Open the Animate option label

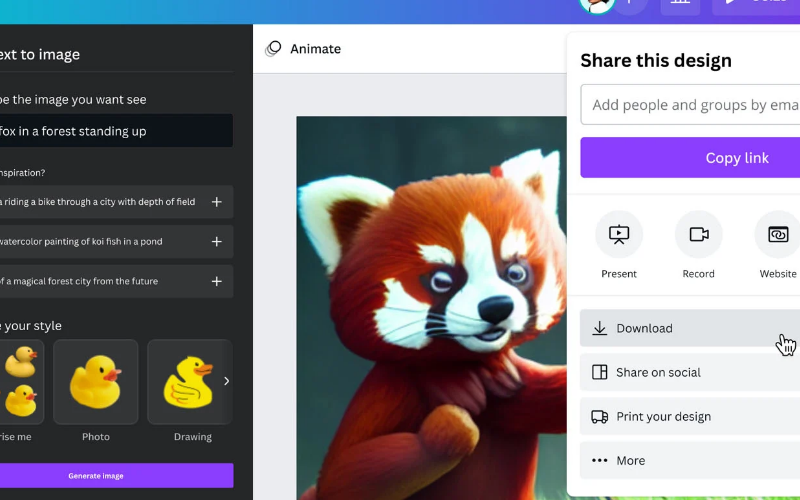tap(315, 49)
